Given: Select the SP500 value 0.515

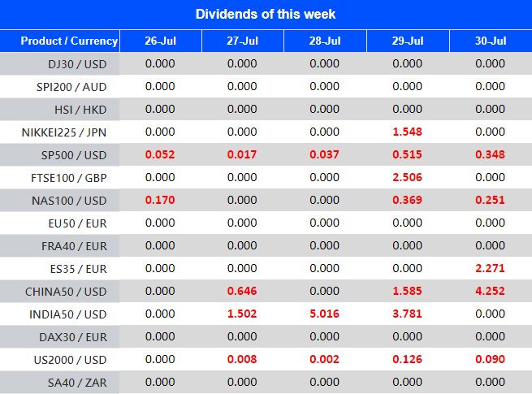Looking at the screenshot, I should pyautogui.click(x=407, y=154).
